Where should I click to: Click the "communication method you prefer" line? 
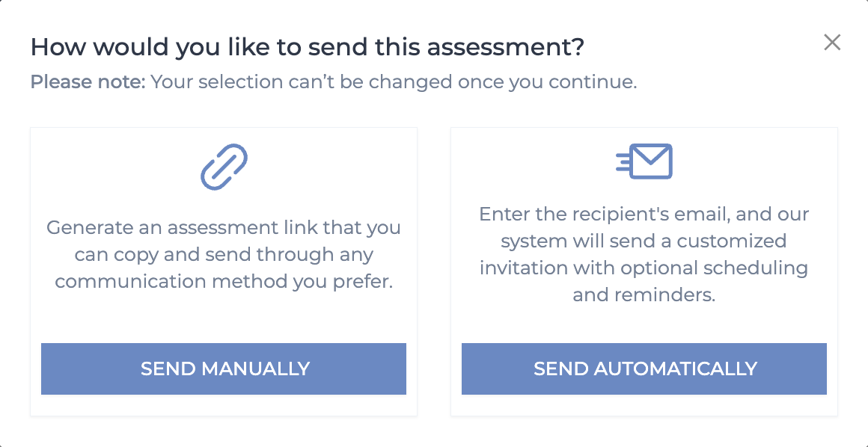[x=224, y=281]
